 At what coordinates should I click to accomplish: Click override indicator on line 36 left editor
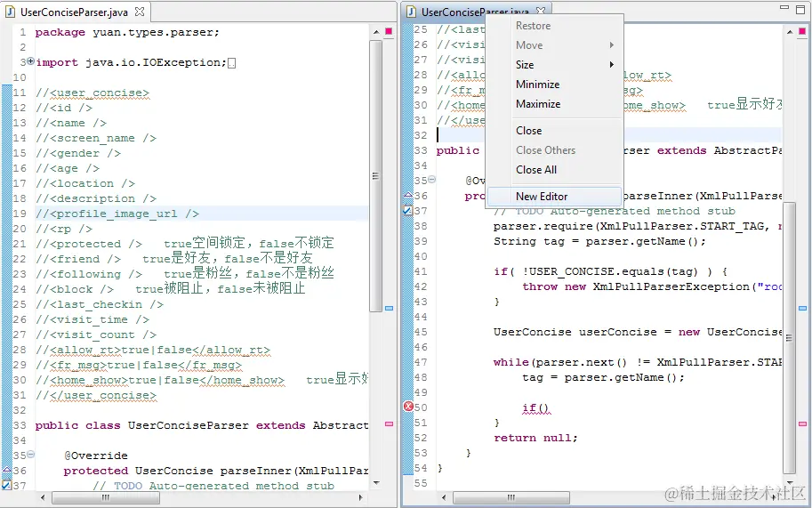coord(7,470)
